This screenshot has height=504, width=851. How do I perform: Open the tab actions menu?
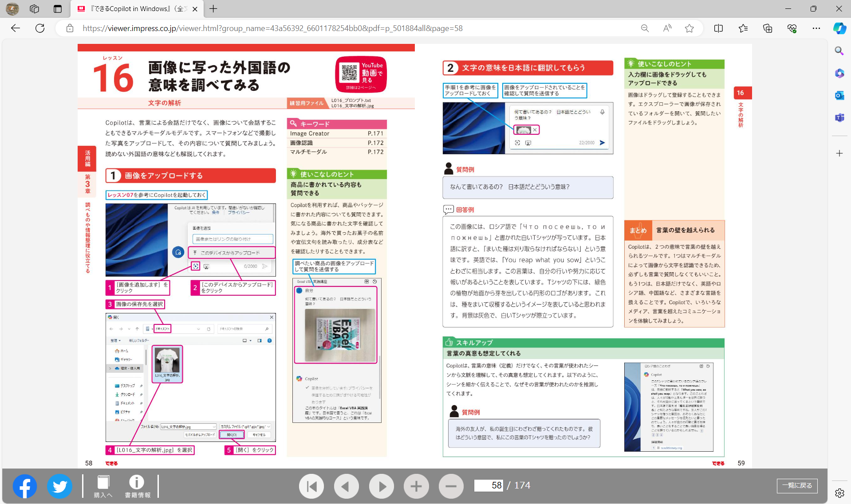(57, 9)
